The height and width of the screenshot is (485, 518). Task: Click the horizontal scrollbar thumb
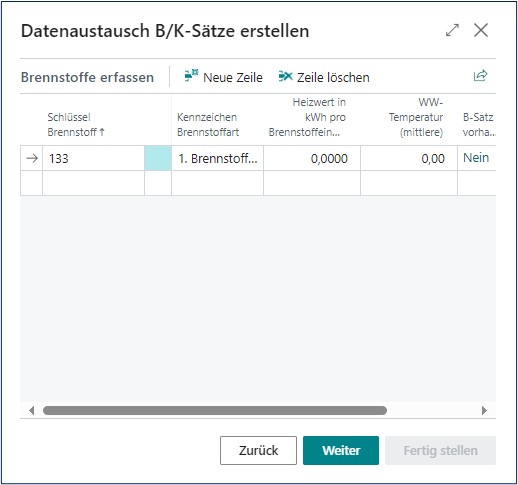pos(215,410)
